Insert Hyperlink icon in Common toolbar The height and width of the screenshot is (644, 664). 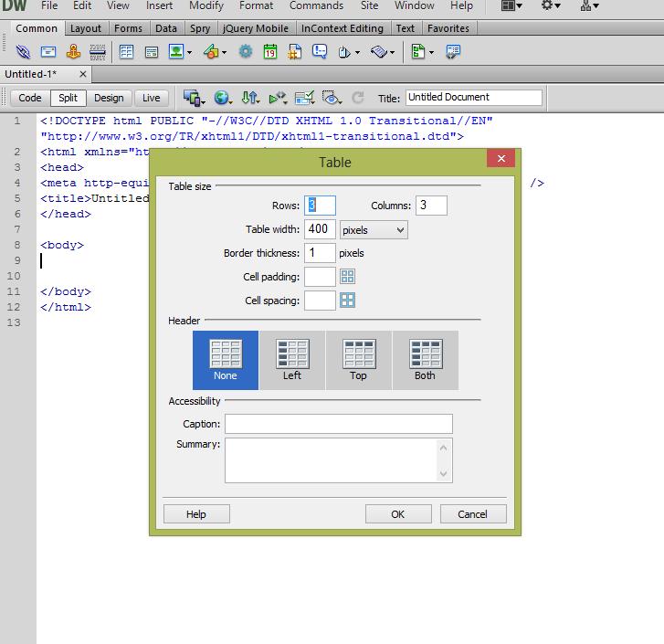click(x=23, y=52)
